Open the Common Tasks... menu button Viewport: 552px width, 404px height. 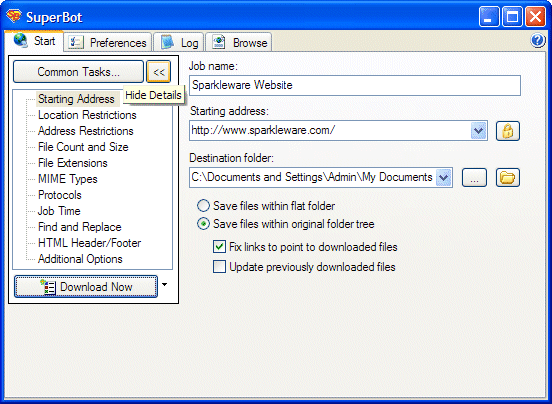pyautogui.click(x=79, y=72)
